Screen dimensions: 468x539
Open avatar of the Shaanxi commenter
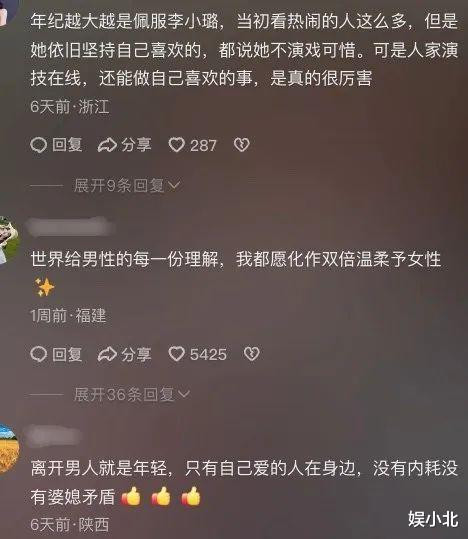pyautogui.click(x=8, y=448)
